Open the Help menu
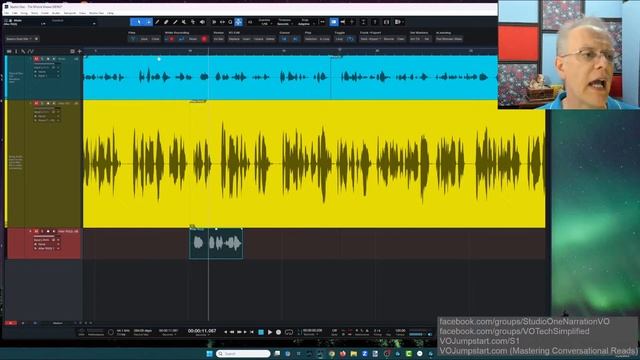Viewport: 640px width, 360px height. click(110, 13)
